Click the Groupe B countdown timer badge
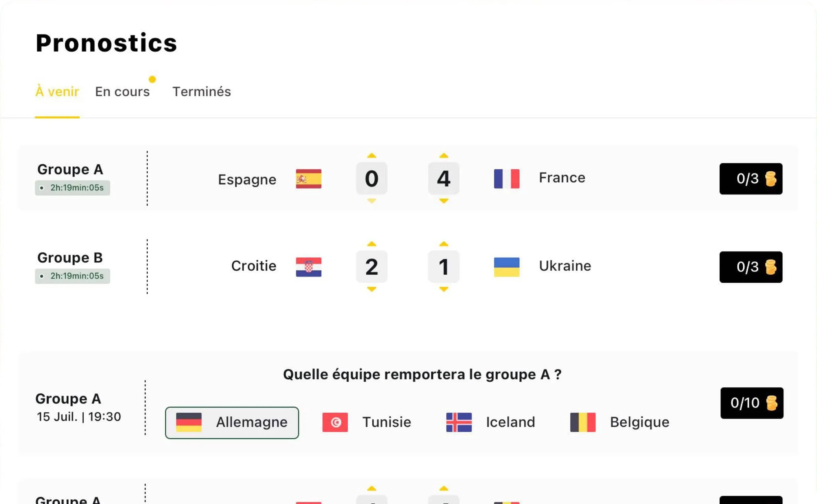 pyautogui.click(x=72, y=276)
